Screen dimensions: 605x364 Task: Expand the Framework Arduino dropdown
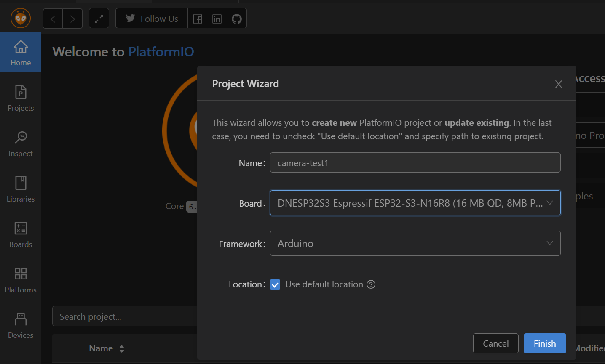(x=415, y=243)
